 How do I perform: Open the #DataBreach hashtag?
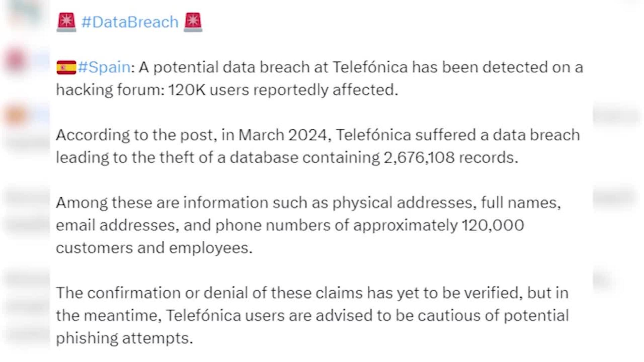pos(130,22)
